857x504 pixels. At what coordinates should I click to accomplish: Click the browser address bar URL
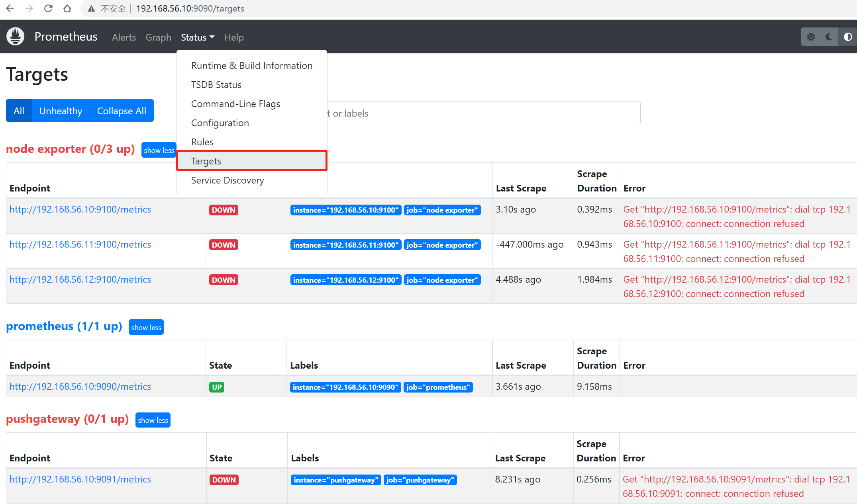tap(190, 8)
